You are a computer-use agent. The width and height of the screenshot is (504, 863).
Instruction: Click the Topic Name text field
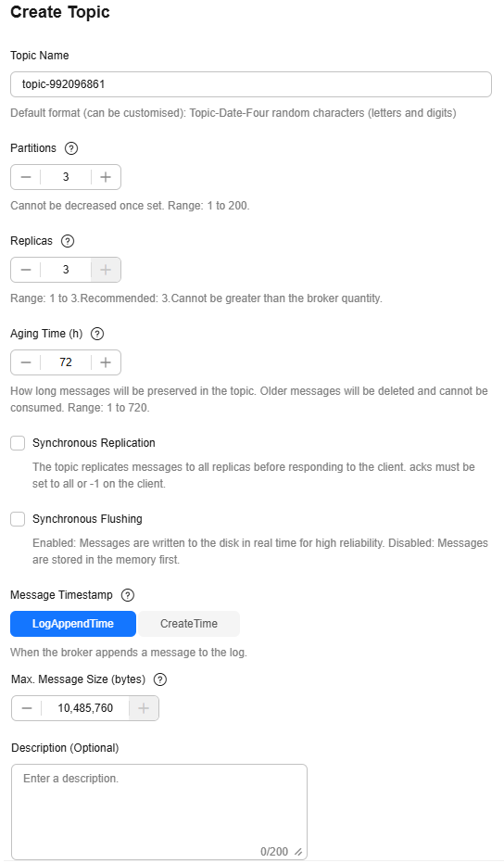pyautogui.click(x=251, y=84)
